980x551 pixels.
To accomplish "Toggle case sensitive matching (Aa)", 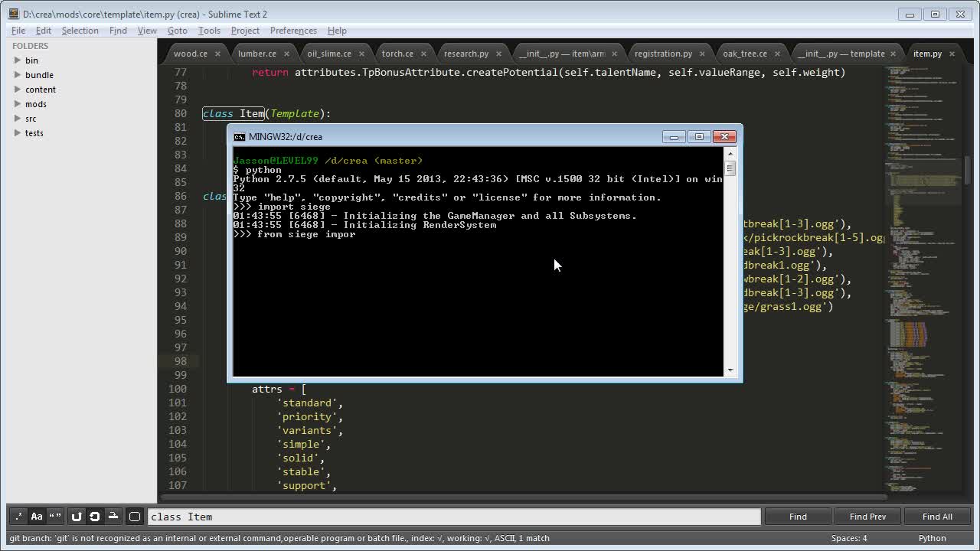I will pyautogui.click(x=36, y=517).
